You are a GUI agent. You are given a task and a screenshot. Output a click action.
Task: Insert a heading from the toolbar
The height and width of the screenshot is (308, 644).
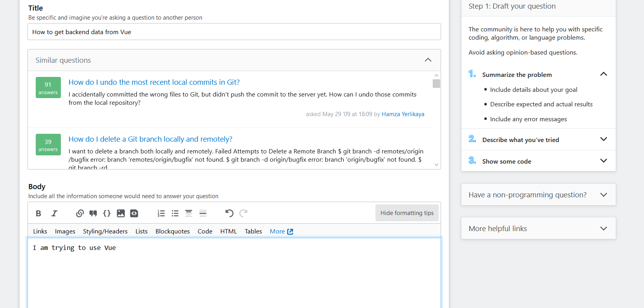coord(188,213)
